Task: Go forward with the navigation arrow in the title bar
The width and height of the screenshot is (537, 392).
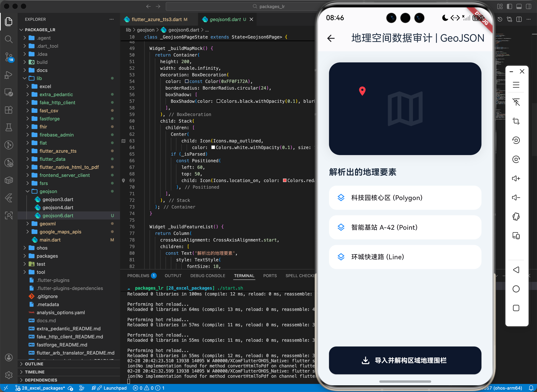Action: [158, 6]
